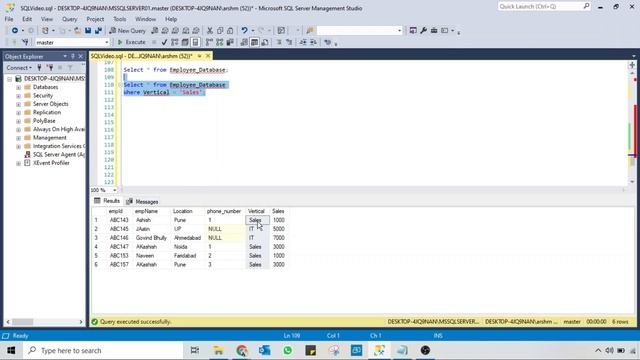This screenshot has height=360, width=640.
Task: Open the Connect dropdown in Object Explorer
Action: [x=19, y=68]
